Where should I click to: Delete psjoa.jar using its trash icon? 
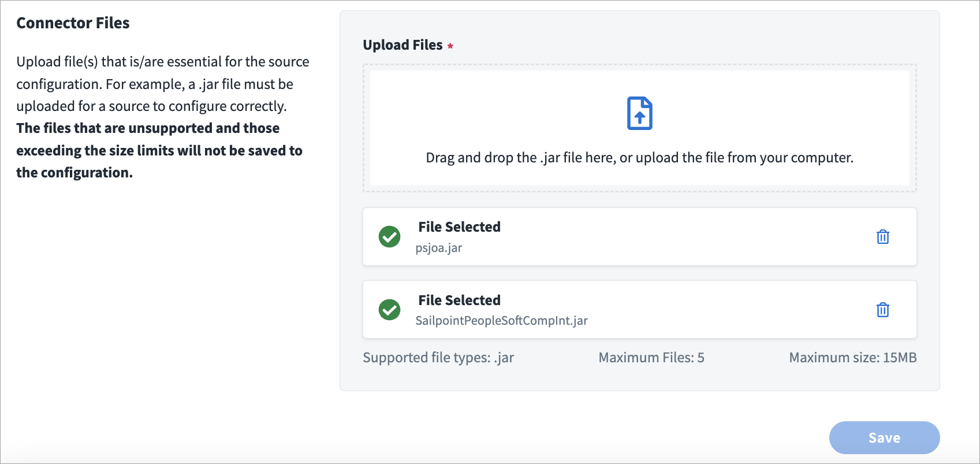click(882, 237)
